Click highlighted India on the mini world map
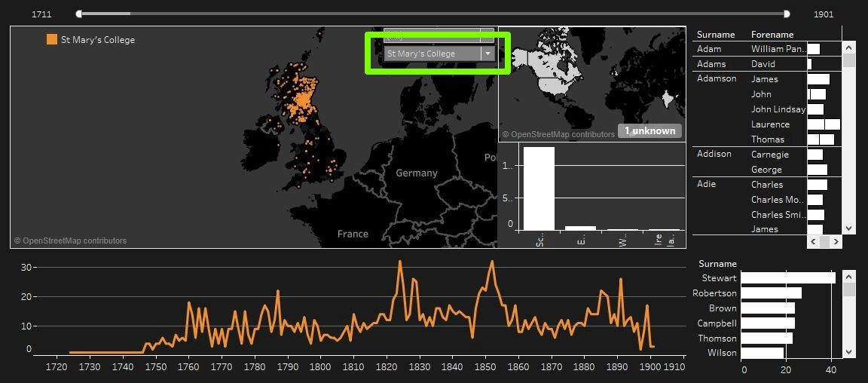 tap(667, 100)
